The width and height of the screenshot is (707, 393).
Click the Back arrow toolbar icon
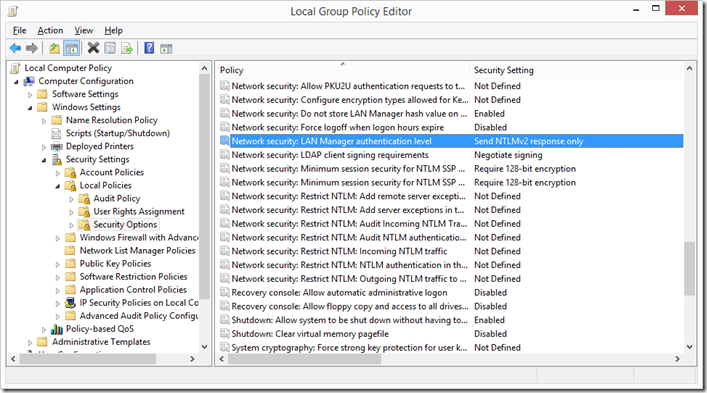[15, 48]
